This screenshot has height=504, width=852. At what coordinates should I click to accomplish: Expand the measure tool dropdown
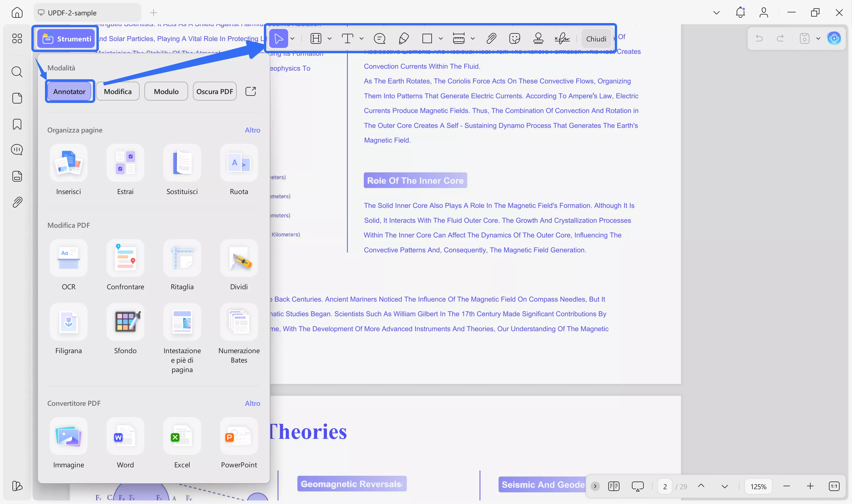(x=473, y=38)
